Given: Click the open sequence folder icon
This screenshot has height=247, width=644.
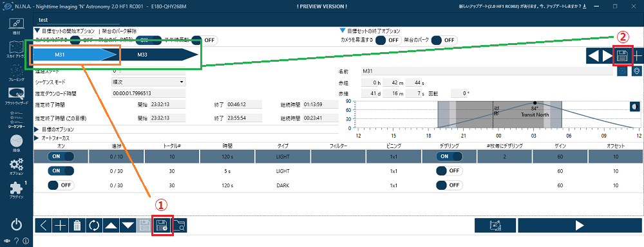Looking at the screenshot, I should point(180,226).
